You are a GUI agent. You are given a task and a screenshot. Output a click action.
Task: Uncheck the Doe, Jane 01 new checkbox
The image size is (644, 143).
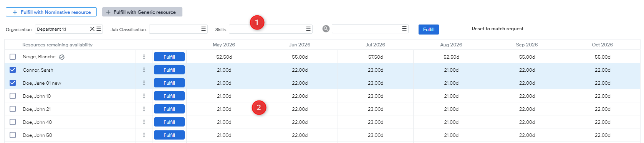click(13, 83)
